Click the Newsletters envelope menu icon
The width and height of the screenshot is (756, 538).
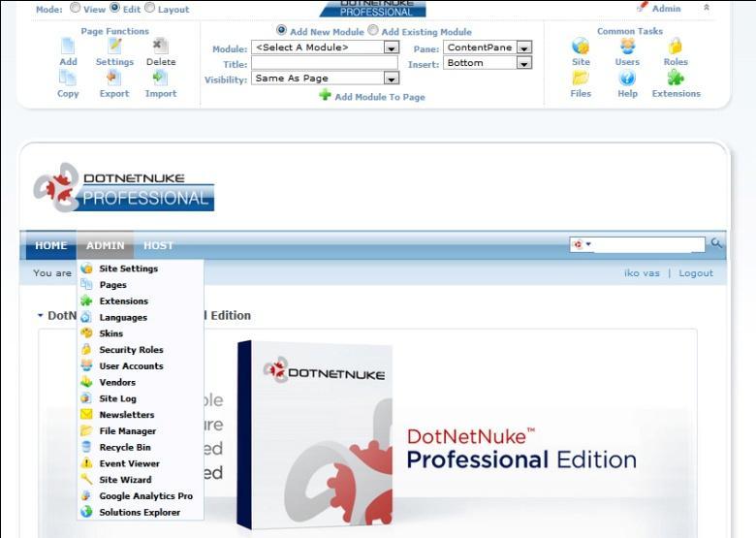tap(87, 414)
